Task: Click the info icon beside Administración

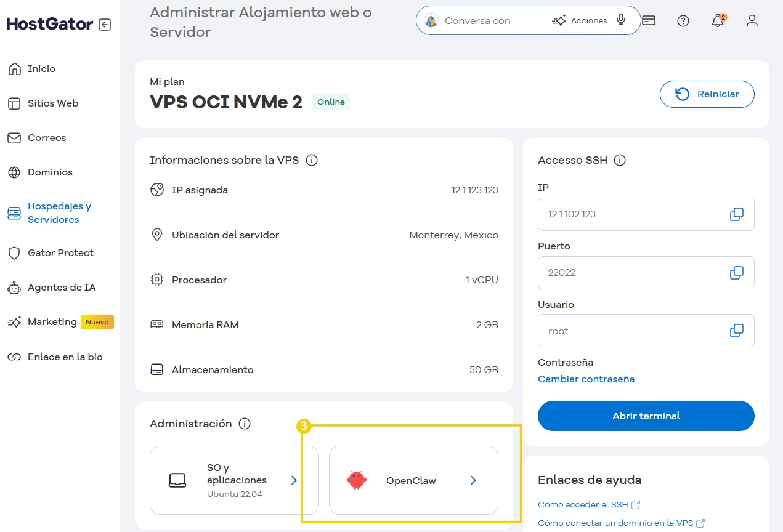Action: coord(245,423)
